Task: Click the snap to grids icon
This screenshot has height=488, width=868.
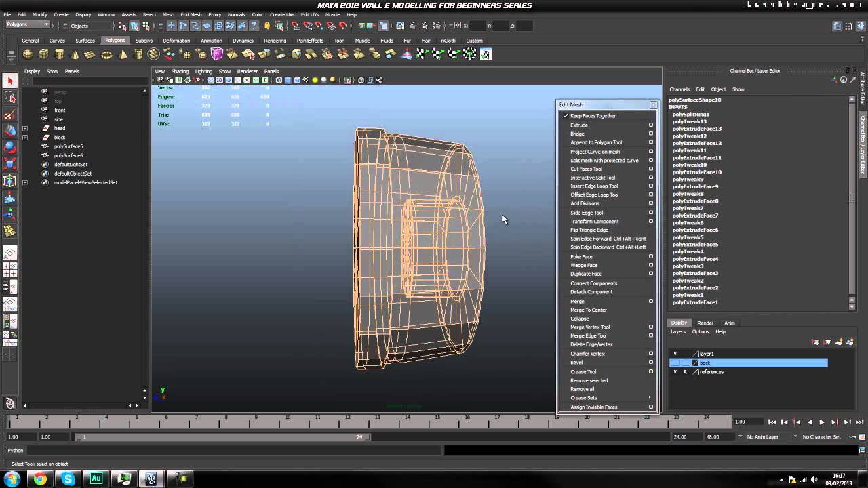Action: point(296,26)
